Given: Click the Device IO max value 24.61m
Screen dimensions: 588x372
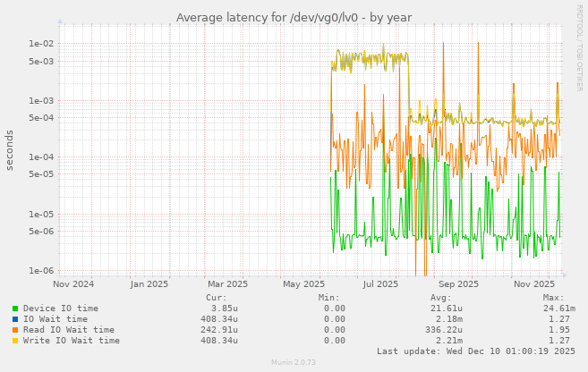Looking at the screenshot, I should [x=559, y=309].
